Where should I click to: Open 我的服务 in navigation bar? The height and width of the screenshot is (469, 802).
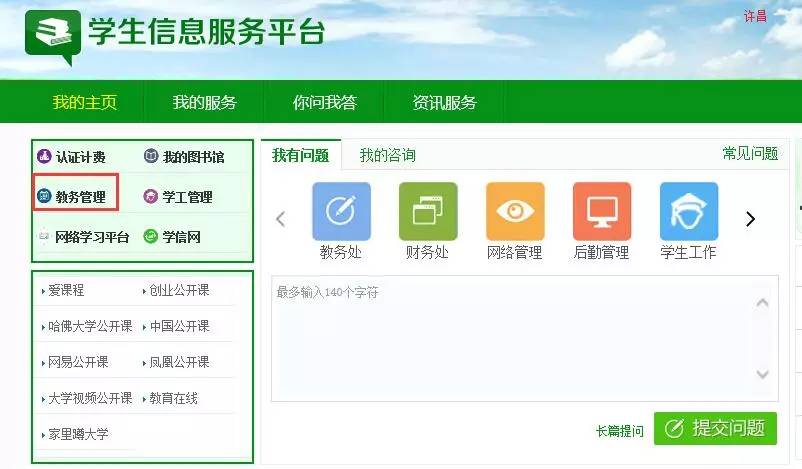pyautogui.click(x=205, y=102)
